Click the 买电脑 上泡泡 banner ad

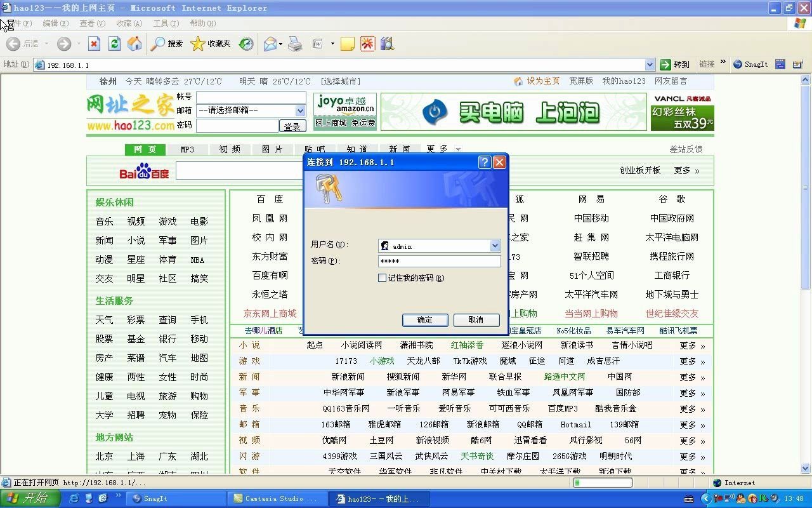pos(513,112)
